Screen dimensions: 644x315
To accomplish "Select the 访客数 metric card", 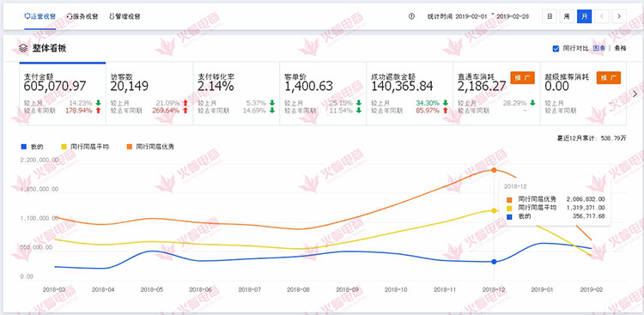I will (x=149, y=94).
